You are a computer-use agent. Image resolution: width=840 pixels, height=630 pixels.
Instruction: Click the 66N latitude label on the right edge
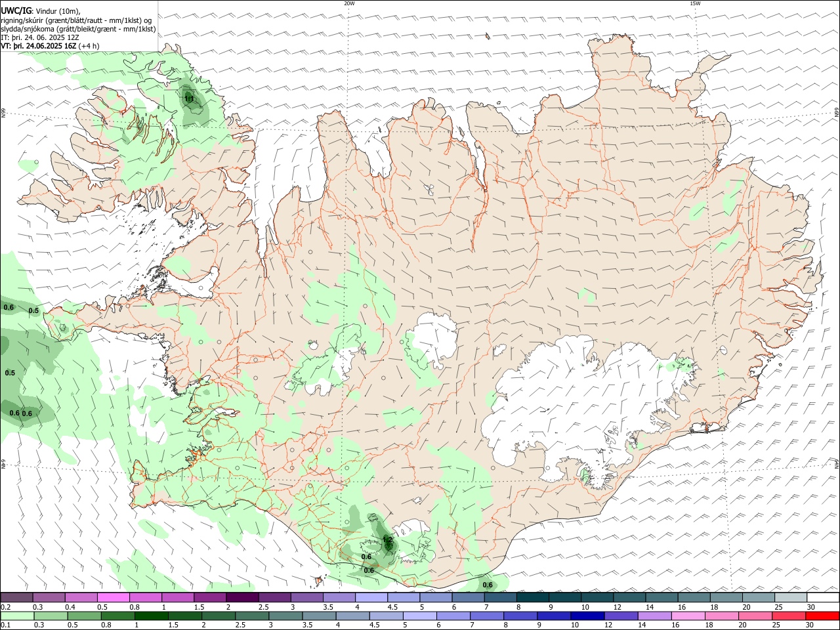pos(837,112)
